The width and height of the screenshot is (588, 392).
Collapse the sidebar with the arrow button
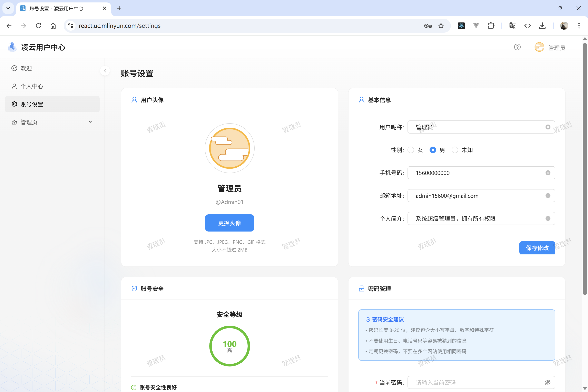(x=105, y=70)
